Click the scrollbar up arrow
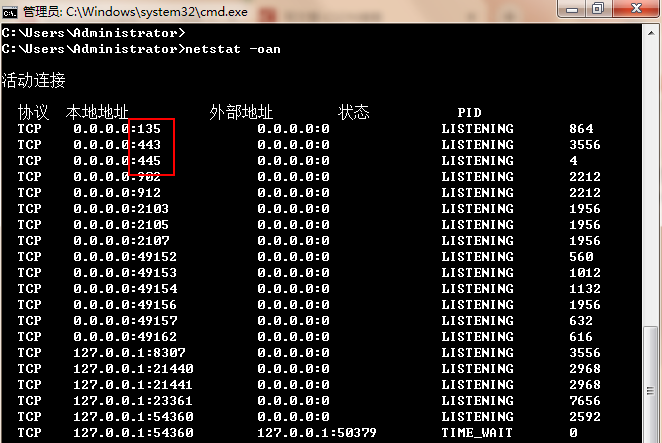The width and height of the screenshot is (662, 443). point(651,33)
